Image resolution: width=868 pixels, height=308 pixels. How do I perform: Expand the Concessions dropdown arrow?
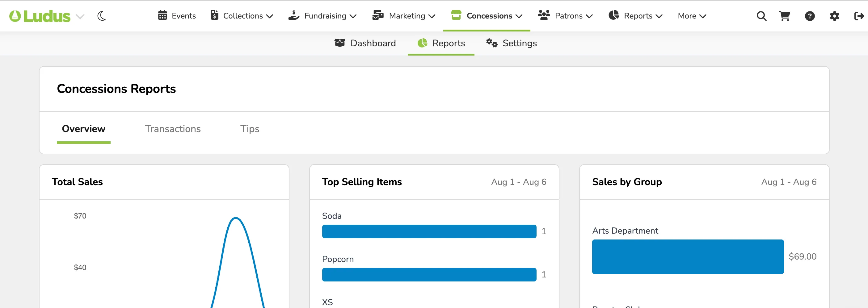(x=519, y=16)
